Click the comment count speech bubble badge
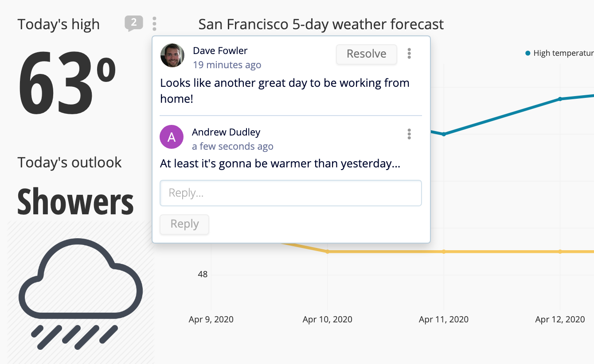The image size is (594, 364). [133, 23]
